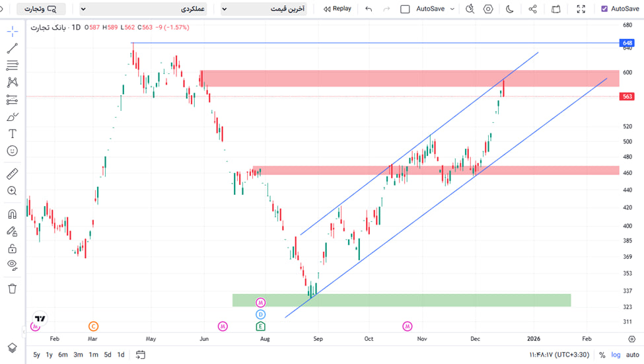Screen dimensions: 644x364
Task: Open the آخرین قیمت dropdown
Action: pyautogui.click(x=264, y=9)
